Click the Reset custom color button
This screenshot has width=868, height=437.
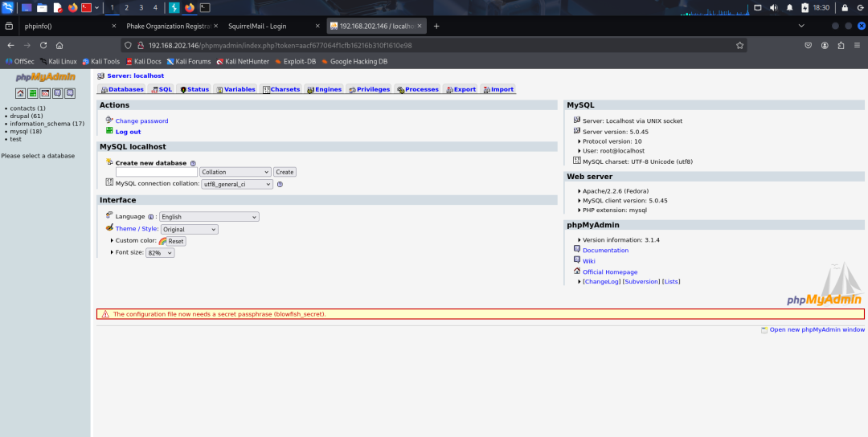[175, 241]
